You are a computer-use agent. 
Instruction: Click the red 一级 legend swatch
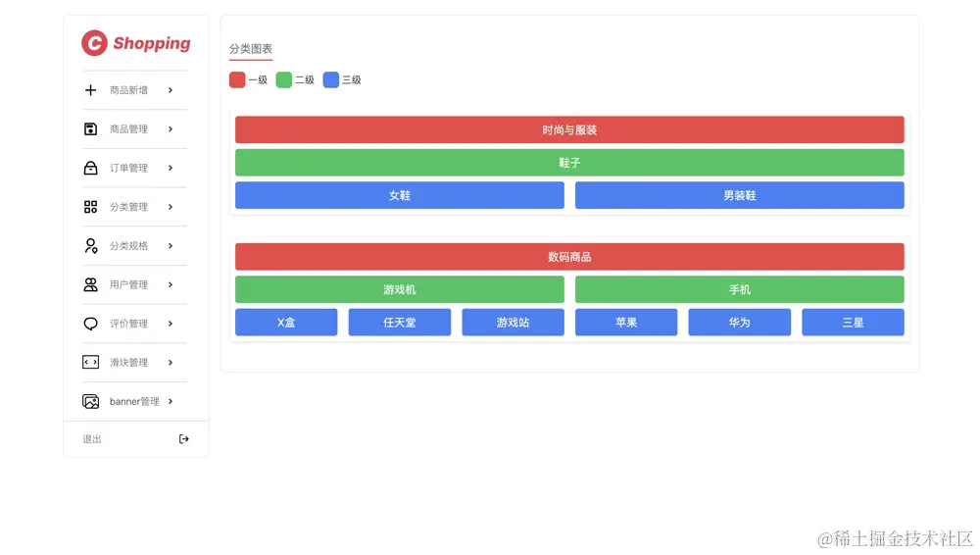coord(237,79)
